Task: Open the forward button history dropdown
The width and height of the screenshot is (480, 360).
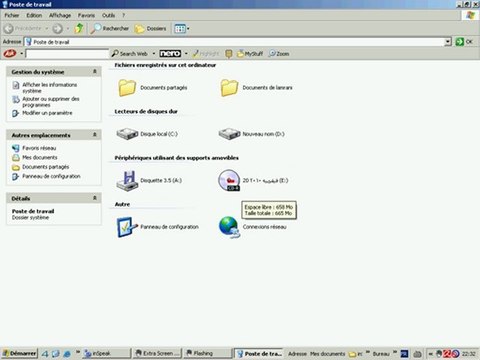Action: 68,29
